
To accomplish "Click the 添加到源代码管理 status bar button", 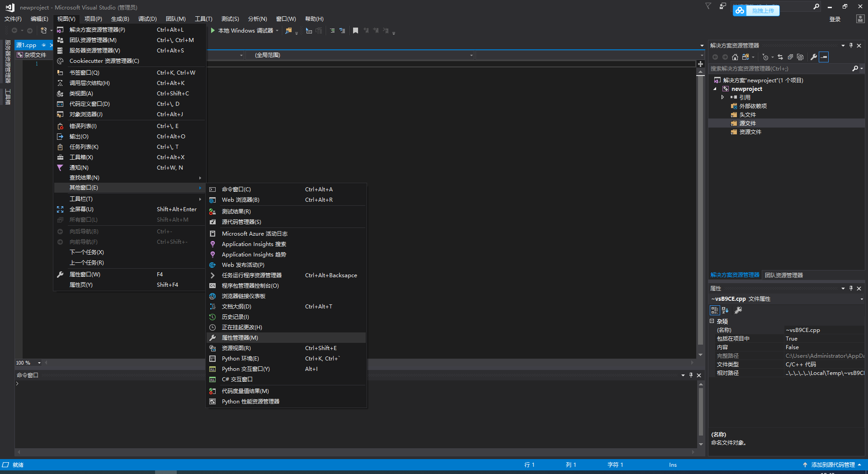I will coord(833,465).
